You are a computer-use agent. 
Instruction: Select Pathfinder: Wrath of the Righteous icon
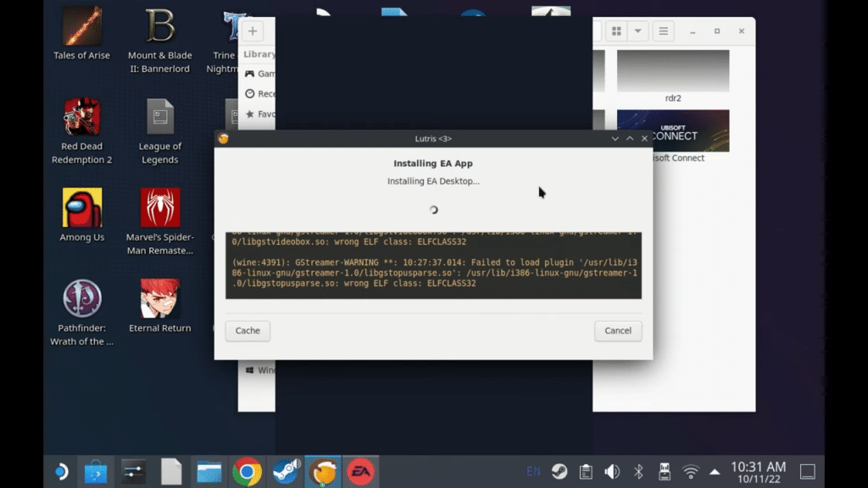point(82,313)
